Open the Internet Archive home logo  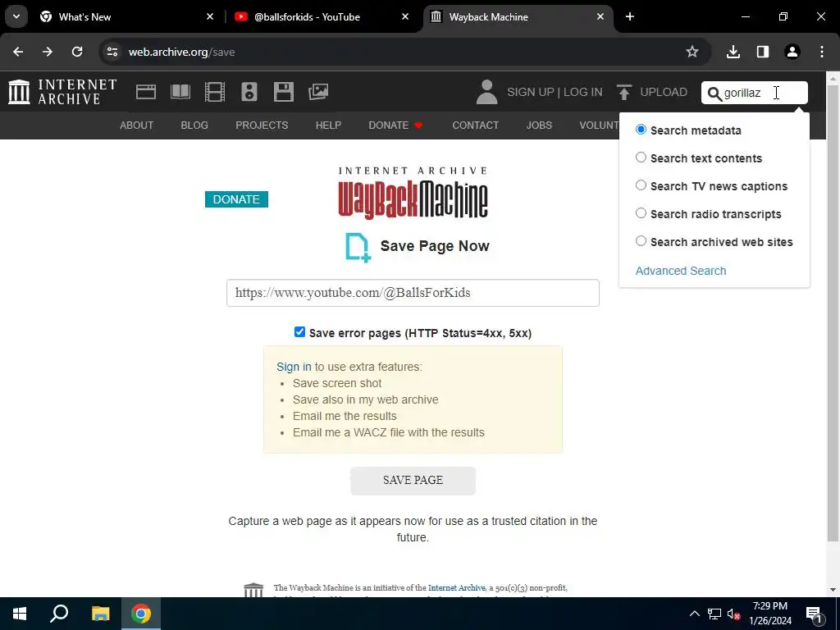click(62, 92)
